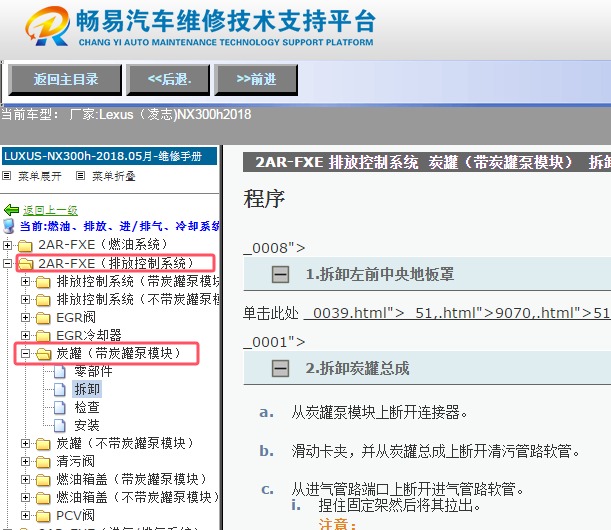Screen dimensions: 611x530
Task: Expand 燃油箱盖（带炭罐泵模块） node
Action: tap(25, 479)
